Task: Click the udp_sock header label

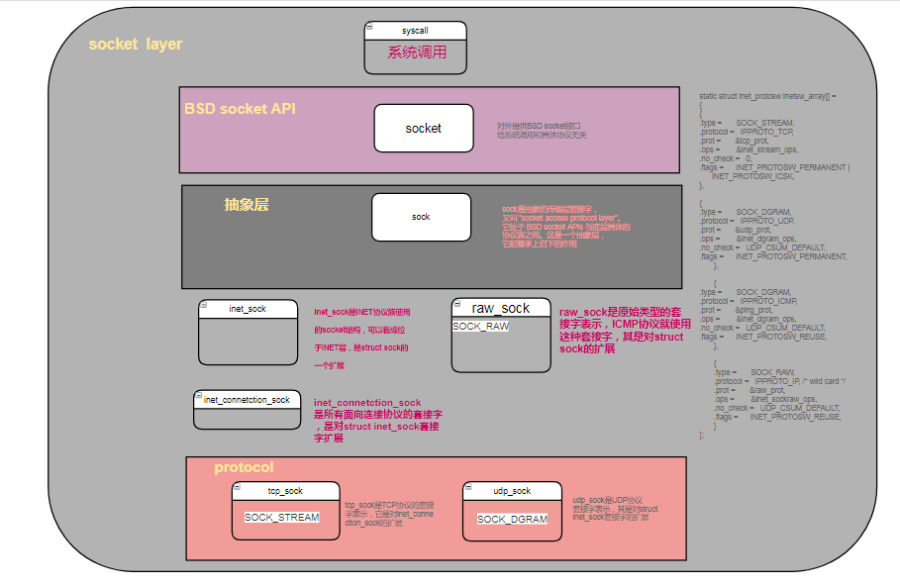Action: point(512,491)
